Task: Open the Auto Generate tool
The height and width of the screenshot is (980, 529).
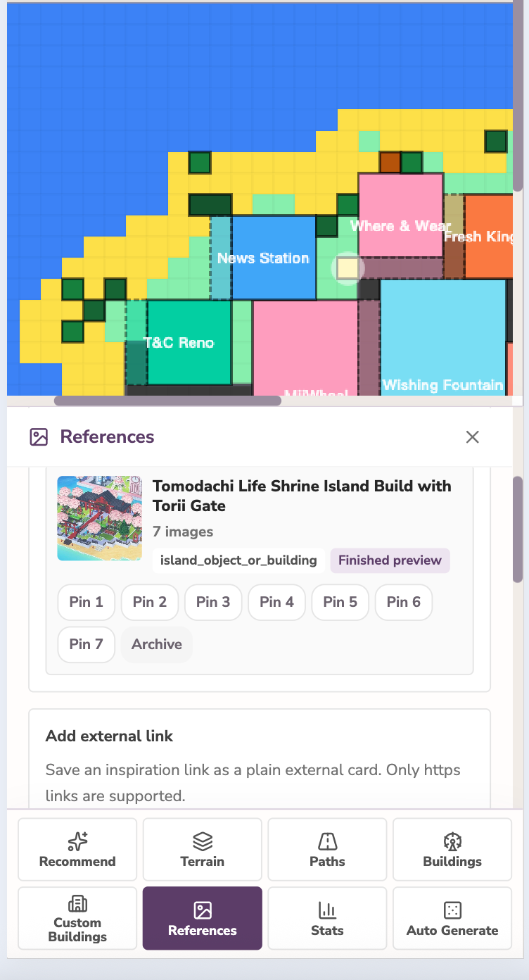Action: point(452,918)
